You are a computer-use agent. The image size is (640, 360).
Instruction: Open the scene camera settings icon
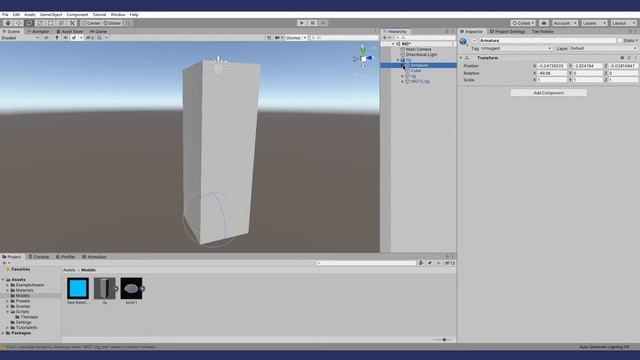click(x=278, y=38)
